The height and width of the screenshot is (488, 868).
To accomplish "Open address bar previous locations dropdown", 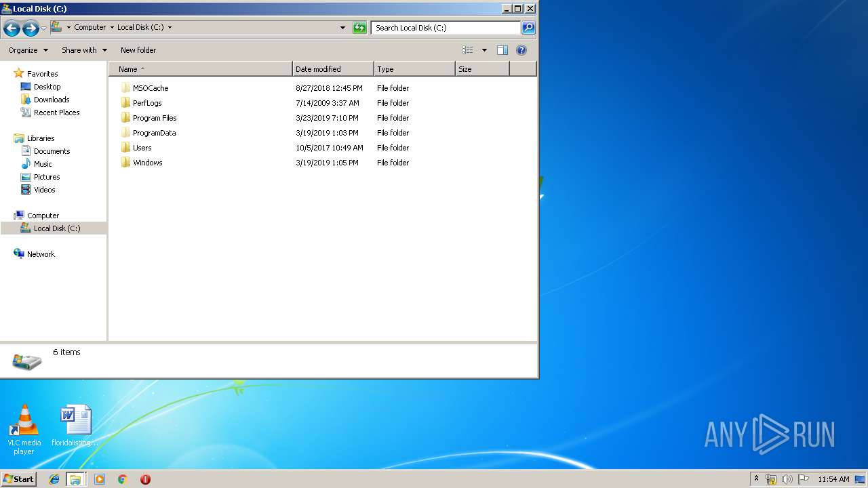I will pos(342,28).
